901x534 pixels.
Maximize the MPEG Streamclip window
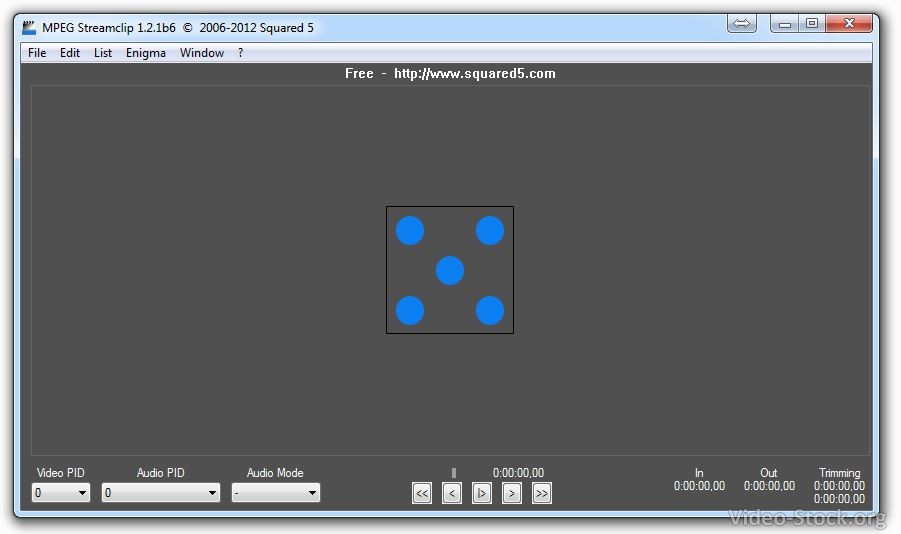[812, 24]
